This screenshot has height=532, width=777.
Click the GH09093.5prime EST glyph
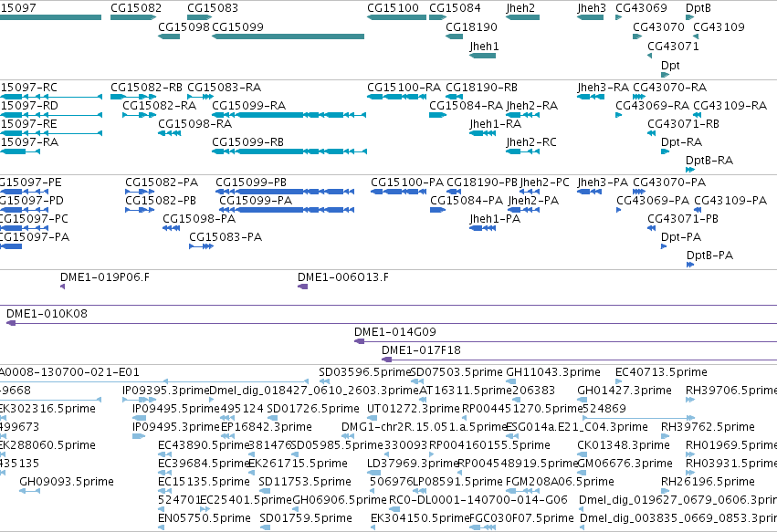click(30, 491)
